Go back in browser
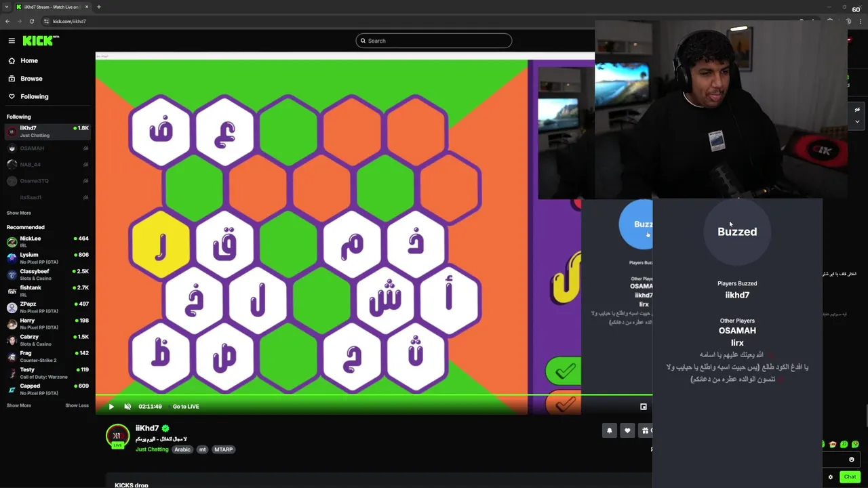This screenshot has height=488, width=868. (7, 21)
